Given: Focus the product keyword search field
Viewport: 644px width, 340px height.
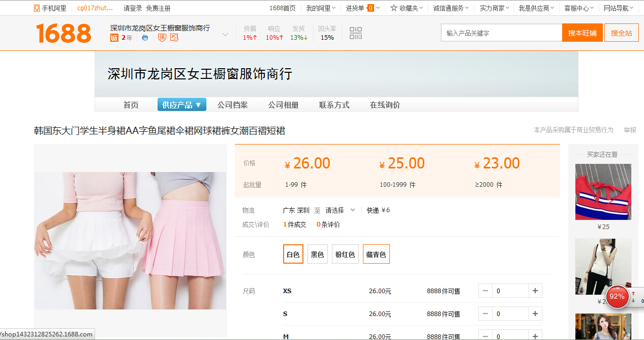Looking at the screenshot, I should pos(501,33).
